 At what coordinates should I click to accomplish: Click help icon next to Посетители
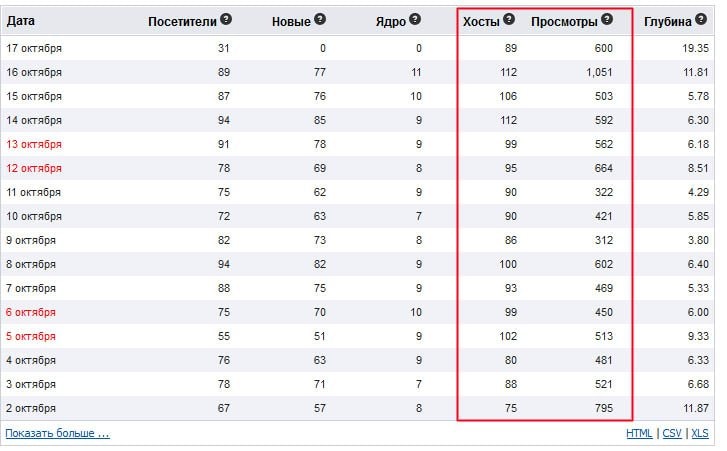[x=226, y=19]
